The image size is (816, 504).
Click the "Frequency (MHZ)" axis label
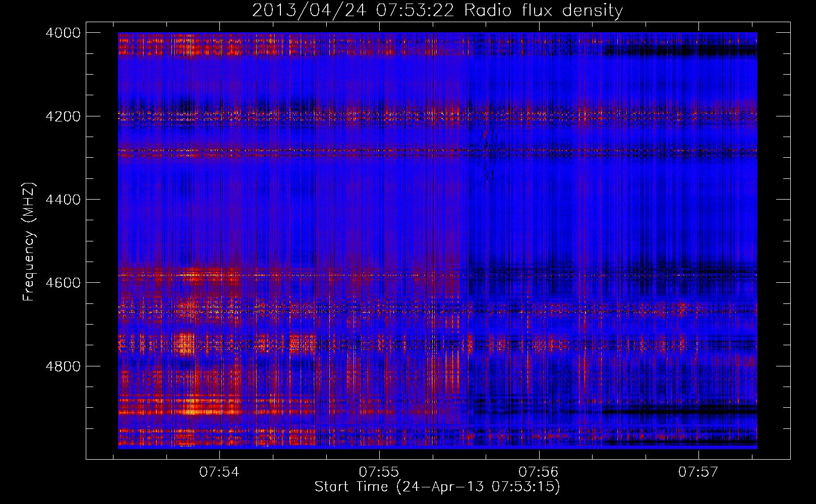[29, 242]
